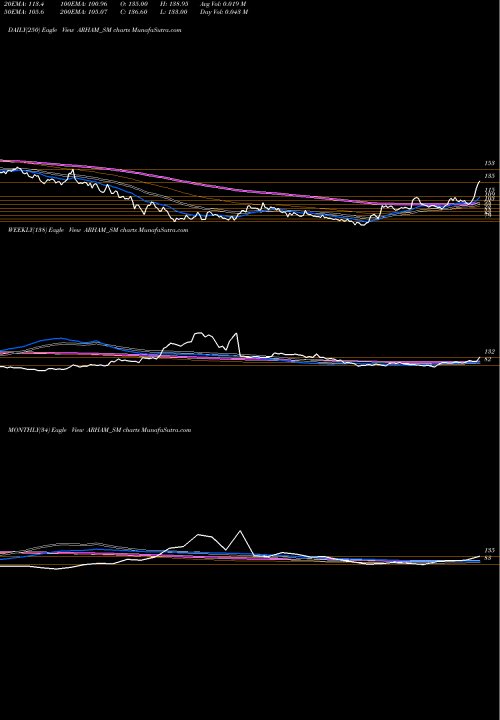Click the WEEKLY Eagle View chart title
The height and width of the screenshot is (720, 500).
(98, 230)
